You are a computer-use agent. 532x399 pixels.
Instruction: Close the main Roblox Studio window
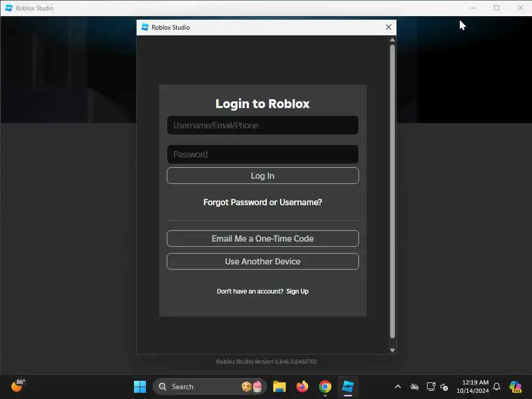(520, 8)
